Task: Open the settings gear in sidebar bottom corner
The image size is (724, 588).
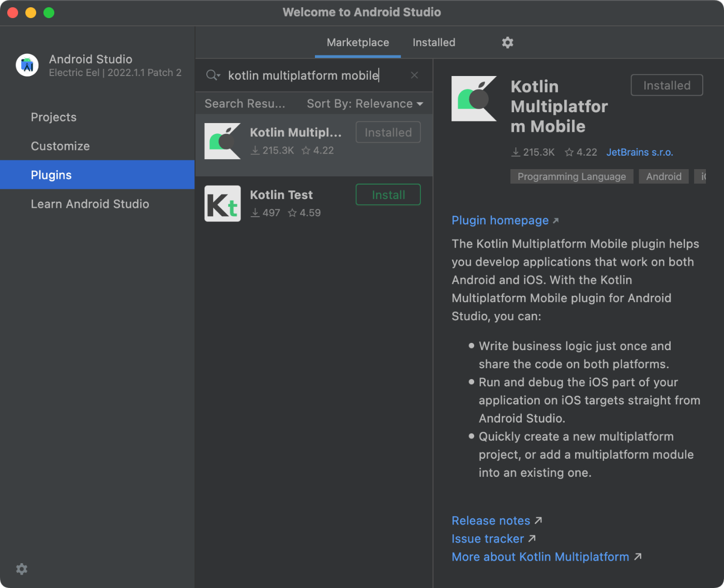Action: pos(22,569)
